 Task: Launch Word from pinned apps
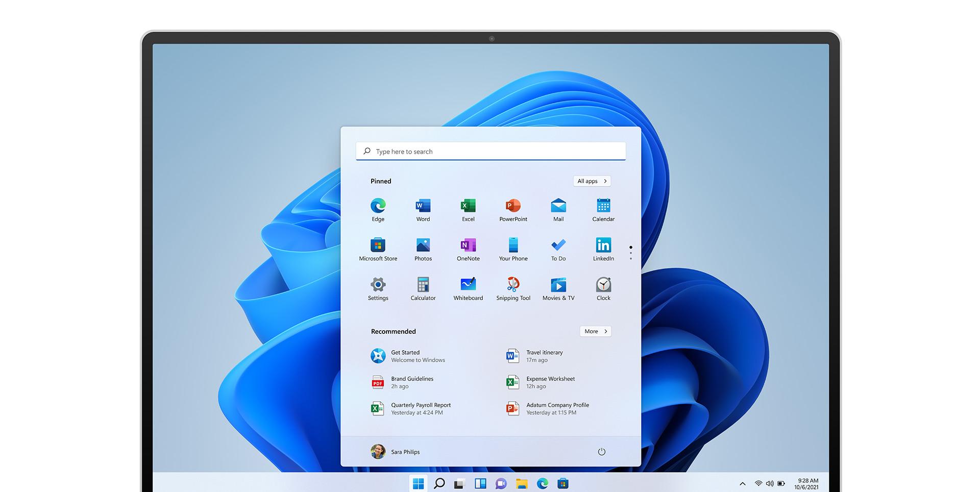[423, 210]
